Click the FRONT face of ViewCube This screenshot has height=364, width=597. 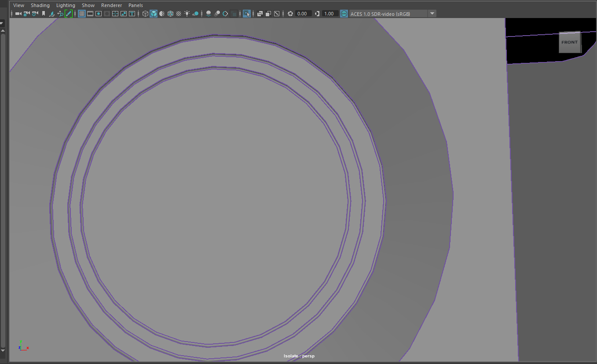click(570, 42)
